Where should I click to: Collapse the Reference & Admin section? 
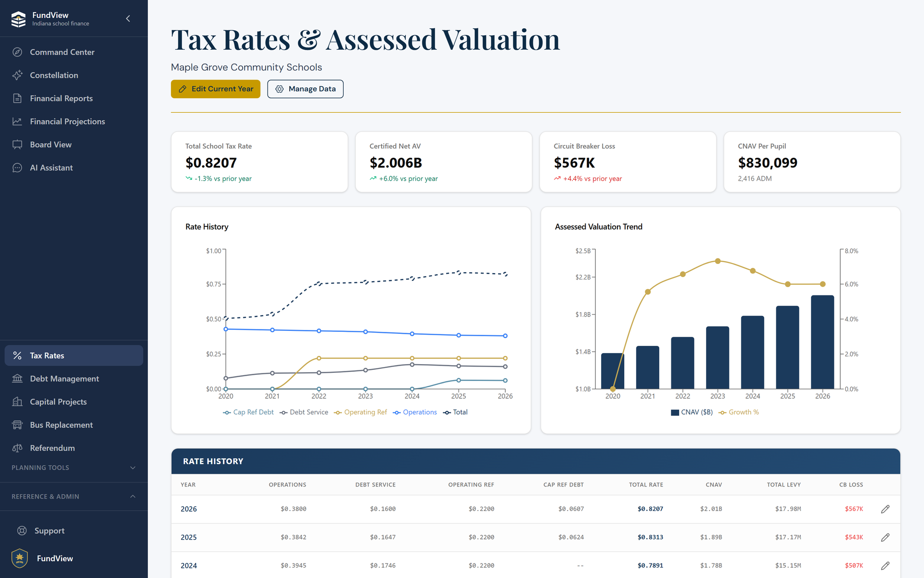74,497
